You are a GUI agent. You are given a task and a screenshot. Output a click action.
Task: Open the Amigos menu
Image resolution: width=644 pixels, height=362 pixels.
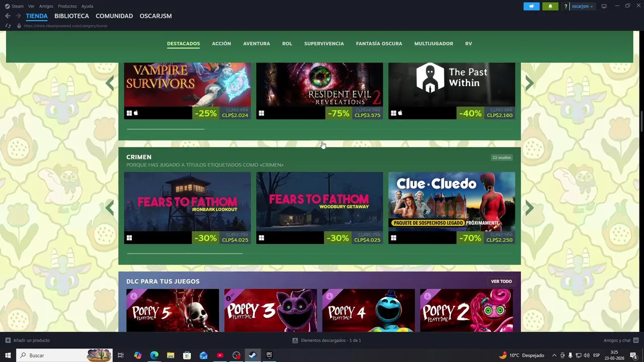pos(46,6)
